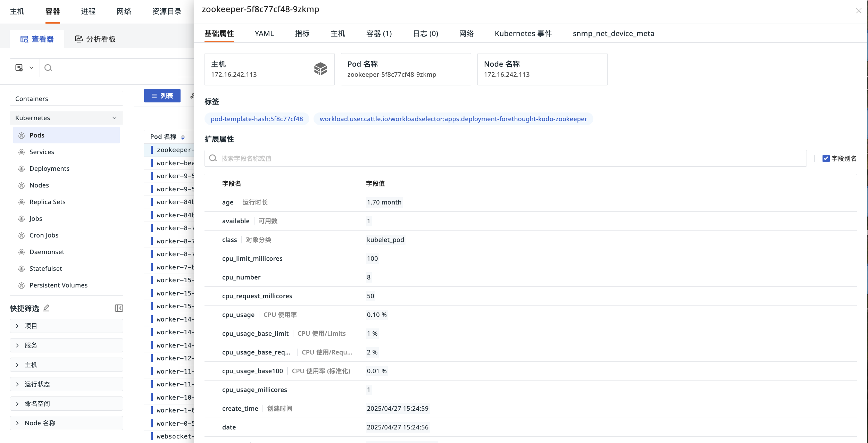The height and width of the screenshot is (443, 868).
Task: Select the websocket pod row
Action: pyautogui.click(x=169, y=436)
